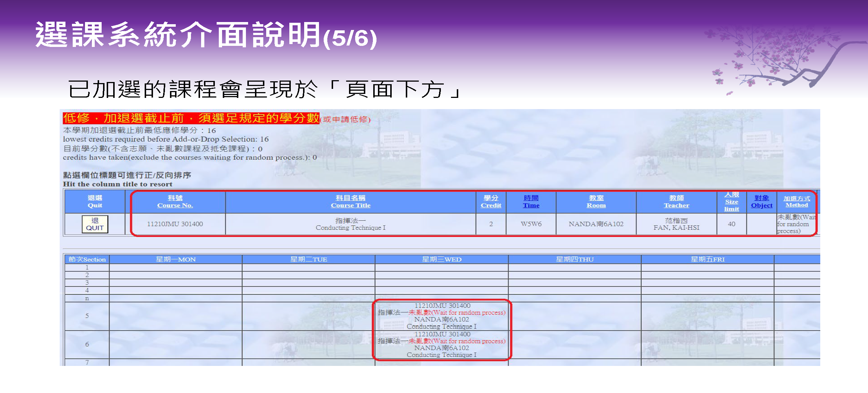Select the Wednesday section 6 course entry
868x393 pixels.
pyautogui.click(x=442, y=345)
